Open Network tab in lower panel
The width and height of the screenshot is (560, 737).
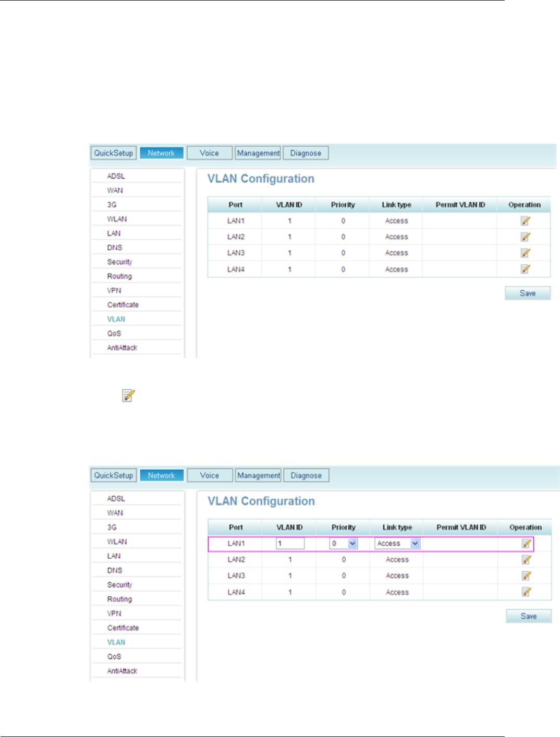tap(162, 475)
